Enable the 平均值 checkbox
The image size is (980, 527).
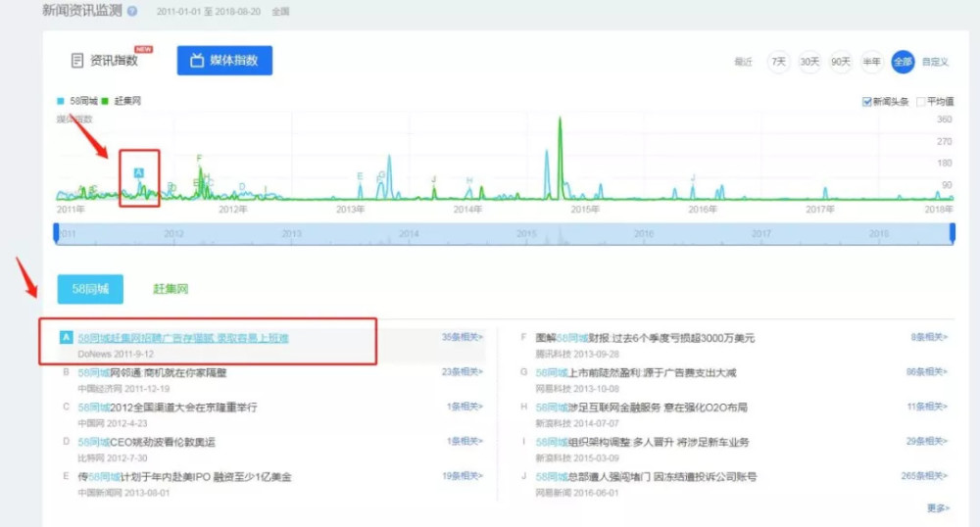click(x=920, y=102)
